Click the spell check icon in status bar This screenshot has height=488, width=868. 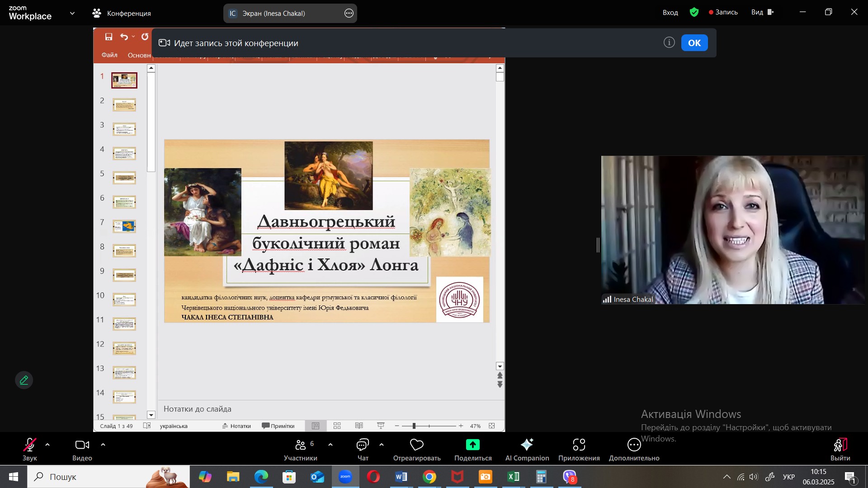[x=147, y=426]
